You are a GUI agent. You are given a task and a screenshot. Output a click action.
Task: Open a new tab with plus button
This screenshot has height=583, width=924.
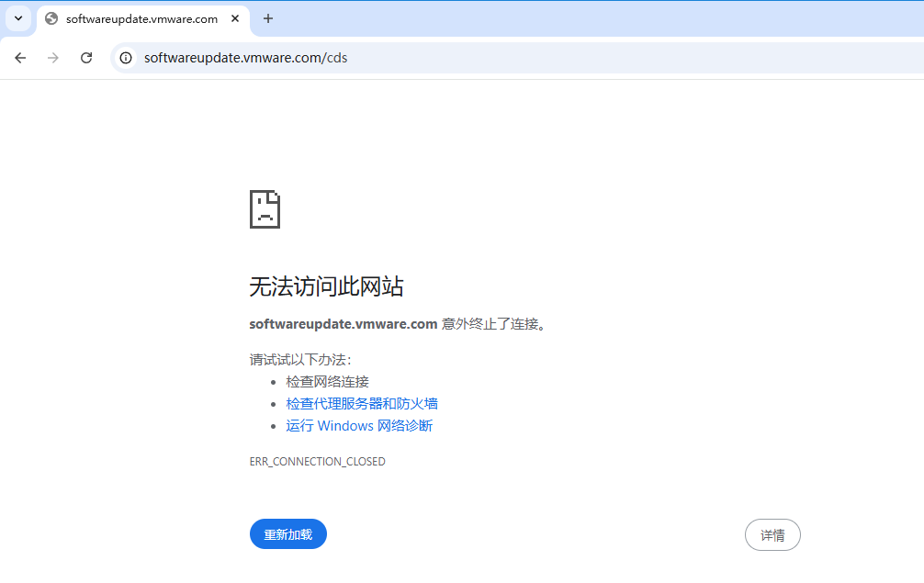tap(268, 19)
